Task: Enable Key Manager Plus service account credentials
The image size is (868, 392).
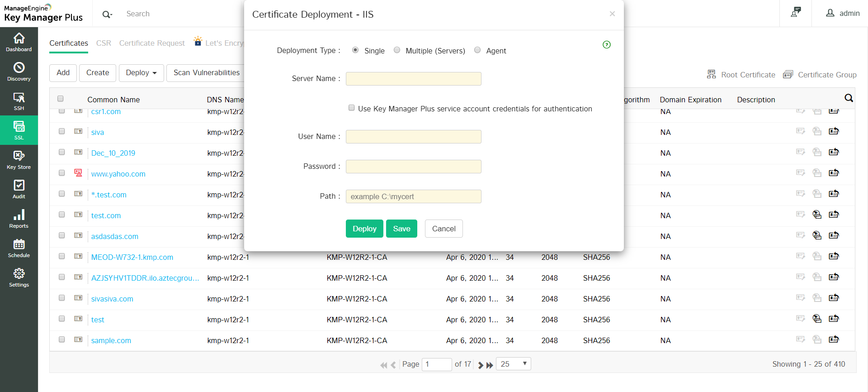Action: (x=351, y=108)
